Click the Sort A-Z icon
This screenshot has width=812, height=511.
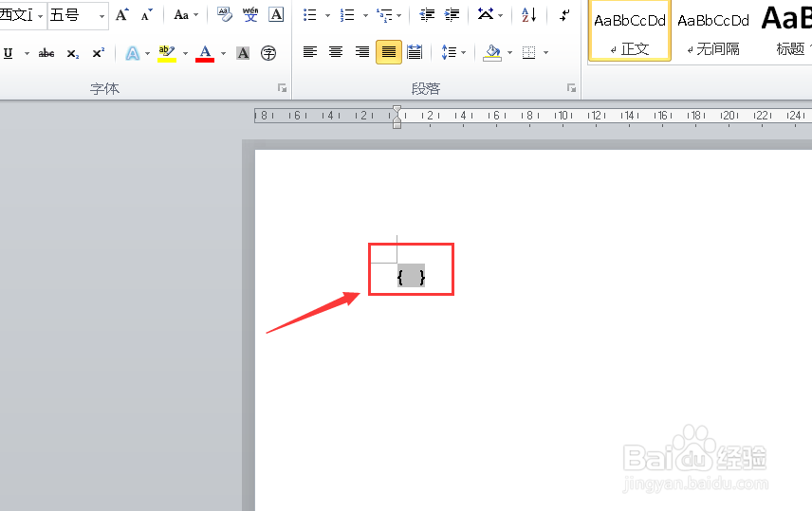click(x=528, y=14)
